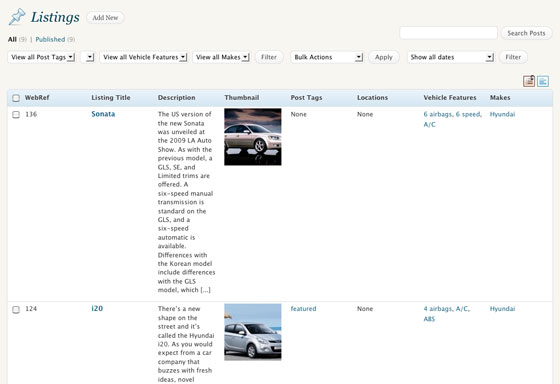Click the i20 car thumbnail
Screen dimensions: 560x384
[253, 332]
